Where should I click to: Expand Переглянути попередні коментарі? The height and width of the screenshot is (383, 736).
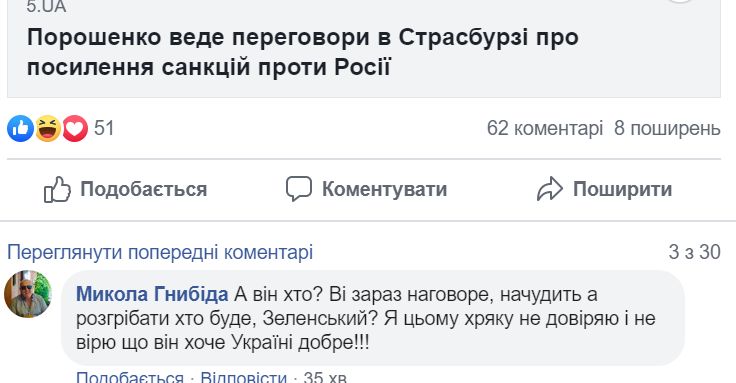(x=160, y=253)
